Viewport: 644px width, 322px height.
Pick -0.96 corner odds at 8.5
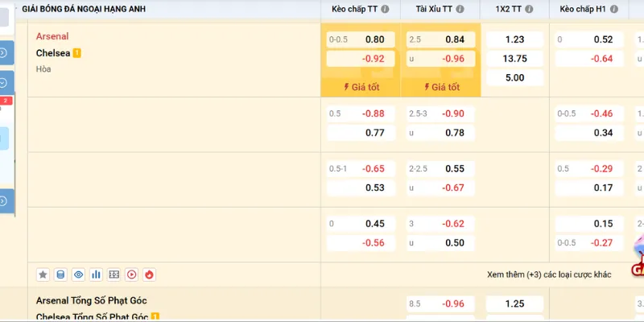click(x=440, y=304)
